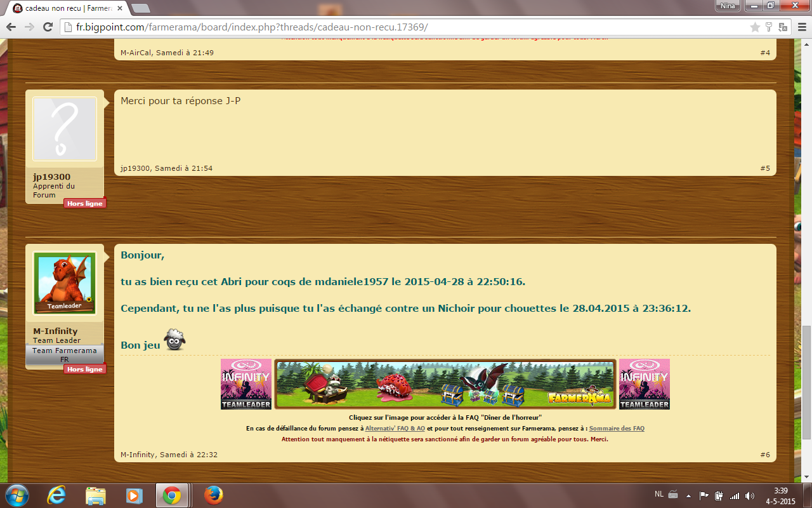812x508 pixels.
Task: Show hidden system tray icons
Action: coord(689,495)
